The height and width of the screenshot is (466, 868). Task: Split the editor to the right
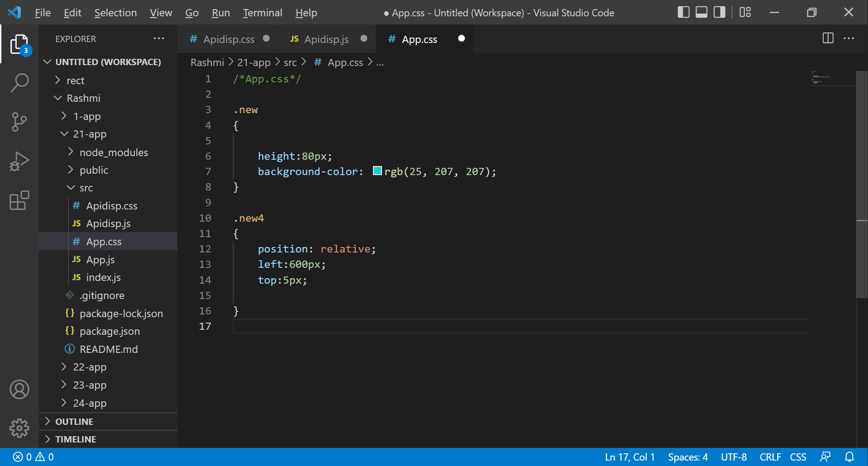tap(828, 38)
